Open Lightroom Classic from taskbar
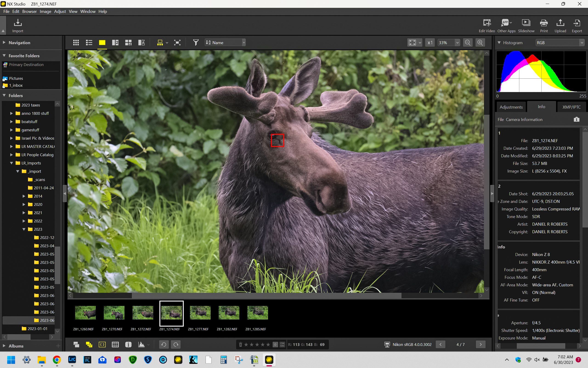 pyautogui.click(x=72, y=360)
